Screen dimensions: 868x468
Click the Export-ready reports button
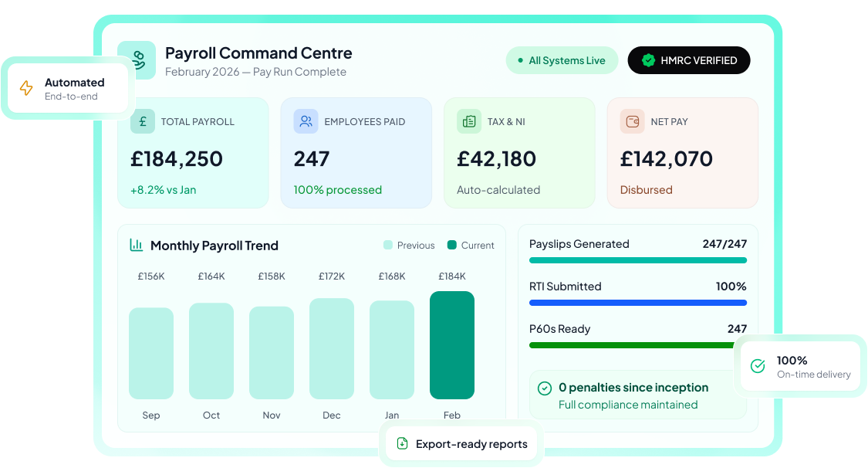coord(461,444)
